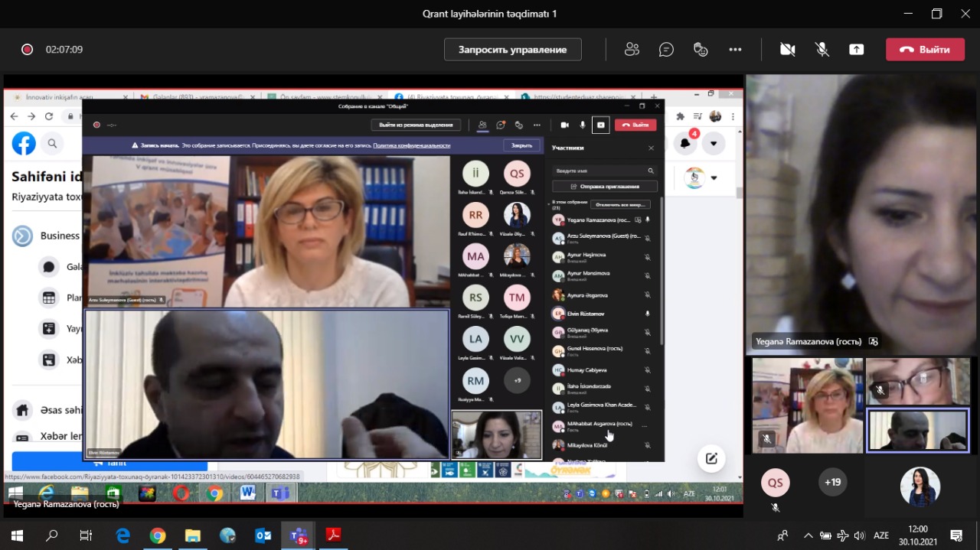Expand the +19 additional participants
The width and height of the screenshot is (980, 550).
pos(832,482)
